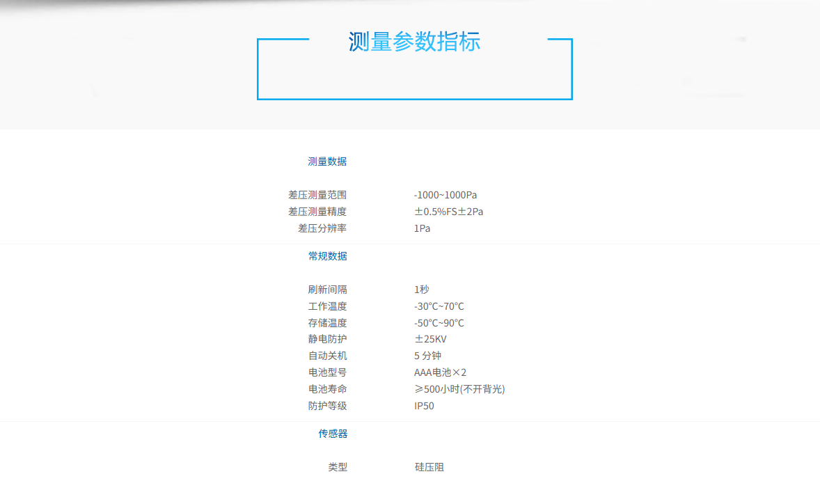Image resolution: width=820 pixels, height=504 pixels.
Task: Select the -50℃~90℃ storage temperature value
Action: (x=439, y=323)
